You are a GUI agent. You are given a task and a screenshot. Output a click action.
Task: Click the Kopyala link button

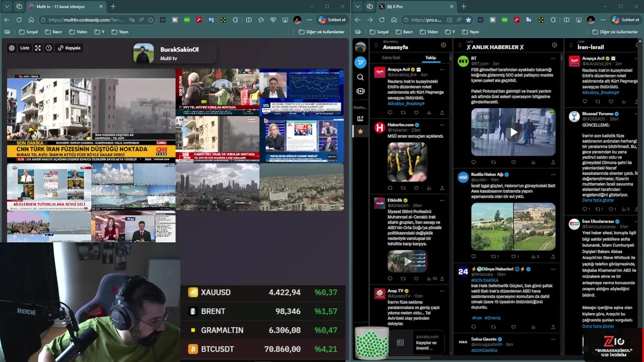[69, 48]
